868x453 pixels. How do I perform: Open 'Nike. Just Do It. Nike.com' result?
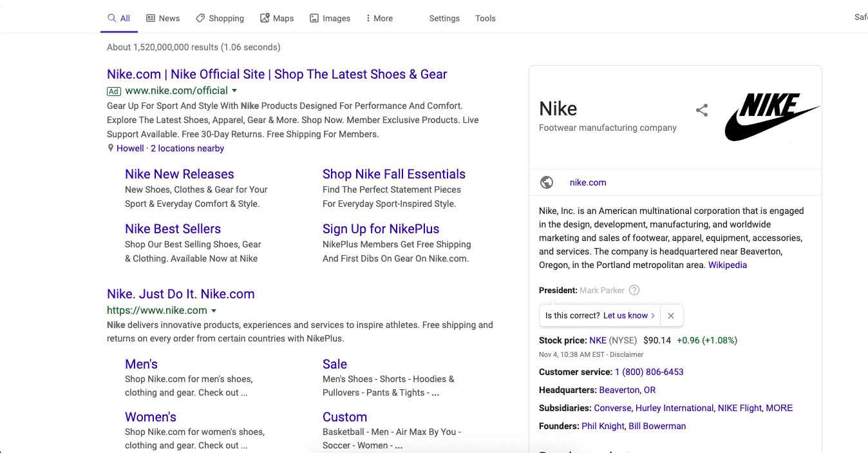pyautogui.click(x=181, y=294)
